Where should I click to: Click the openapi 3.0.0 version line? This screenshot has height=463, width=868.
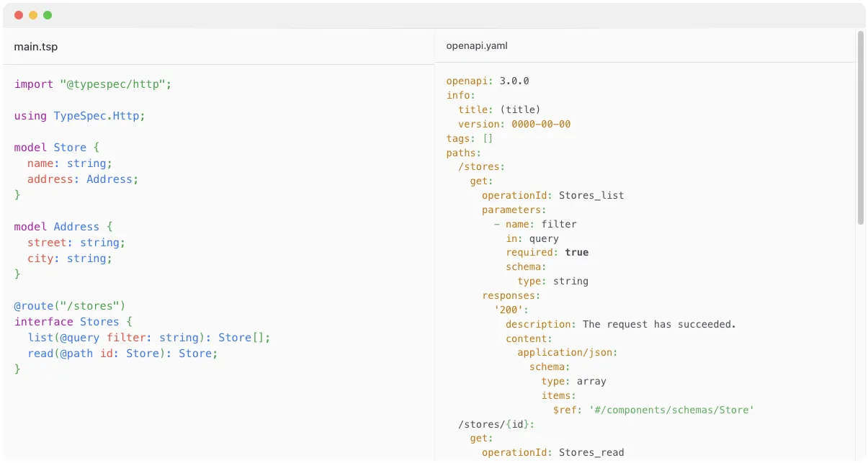tap(488, 81)
